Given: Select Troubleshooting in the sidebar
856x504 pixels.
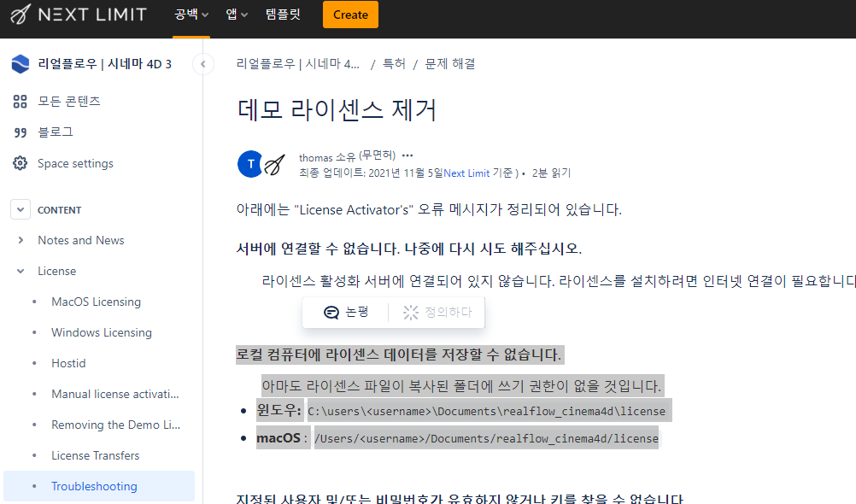Looking at the screenshot, I should [x=94, y=487].
